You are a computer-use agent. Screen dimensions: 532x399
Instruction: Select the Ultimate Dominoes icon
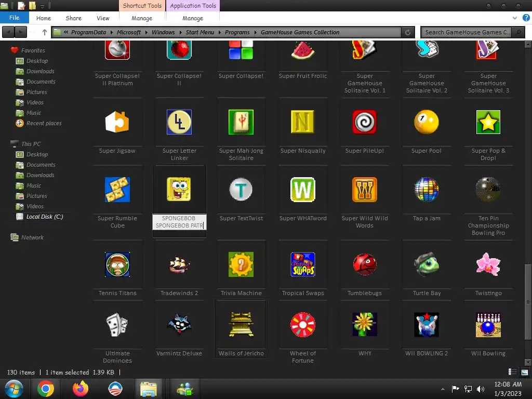click(117, 325)
